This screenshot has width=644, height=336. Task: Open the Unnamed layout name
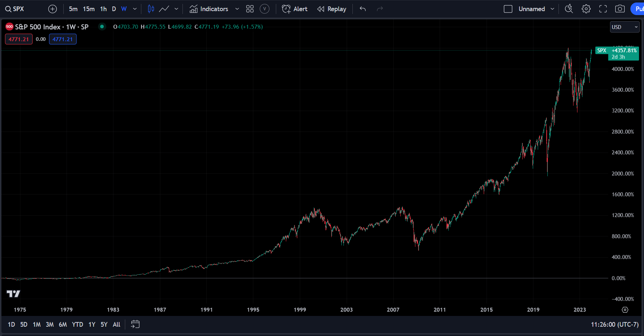tap(532, 9)
